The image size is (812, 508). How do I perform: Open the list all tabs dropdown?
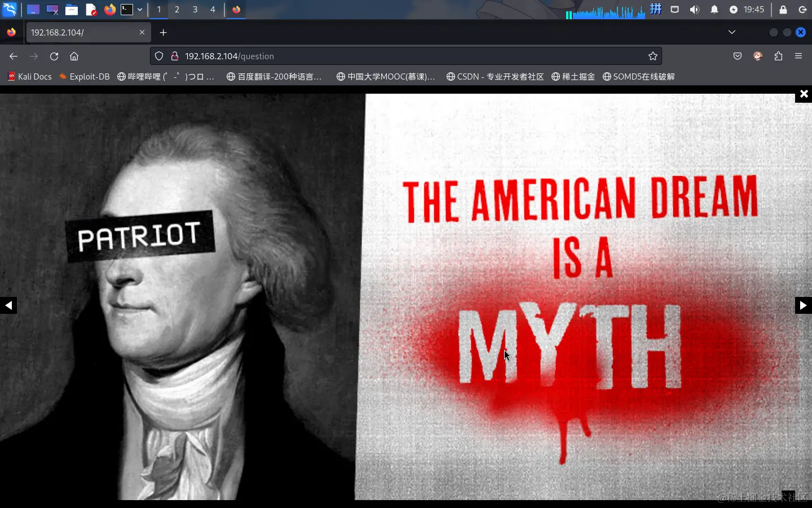tap(732, 32)
